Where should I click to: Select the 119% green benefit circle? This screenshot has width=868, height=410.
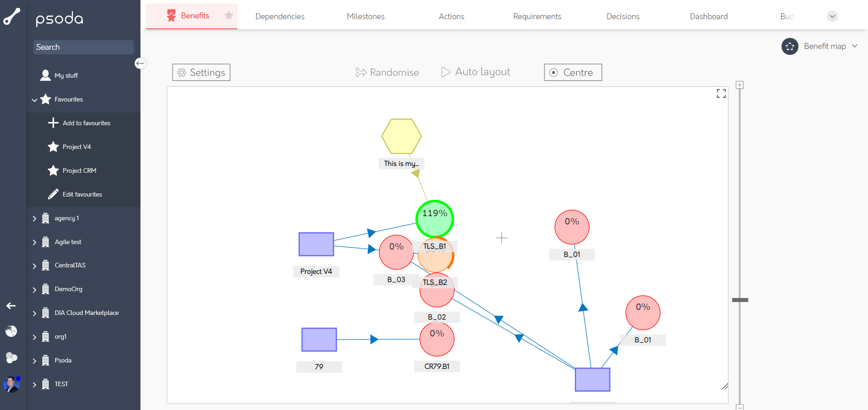click(x=434, y=219)
